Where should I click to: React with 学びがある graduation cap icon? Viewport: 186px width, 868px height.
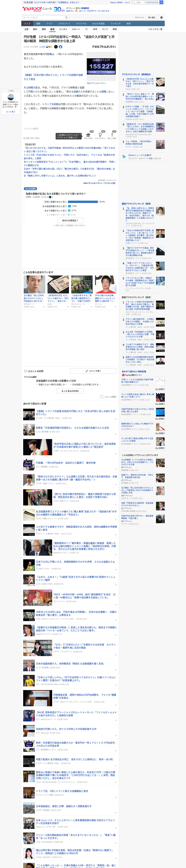pos(89,135)
